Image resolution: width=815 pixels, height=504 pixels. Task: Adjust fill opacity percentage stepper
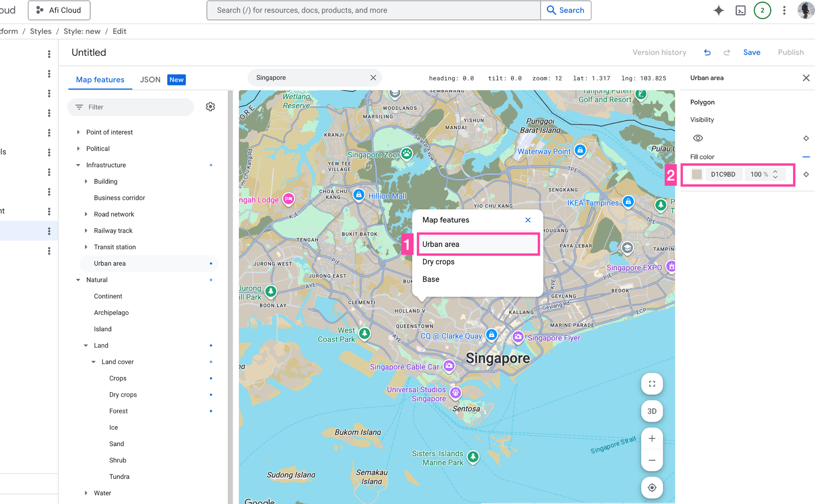click(775, 174)
